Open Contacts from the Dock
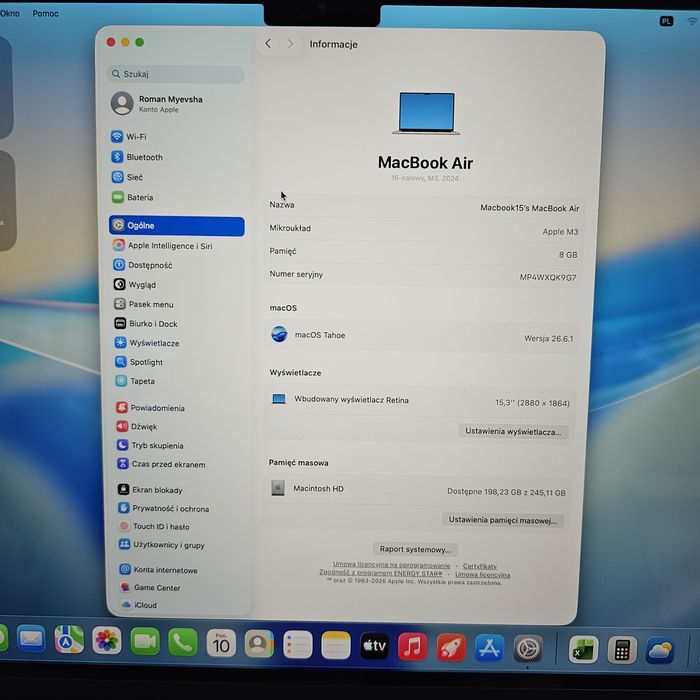This screenshot has width=700, height=700. [x=259, y=644]
